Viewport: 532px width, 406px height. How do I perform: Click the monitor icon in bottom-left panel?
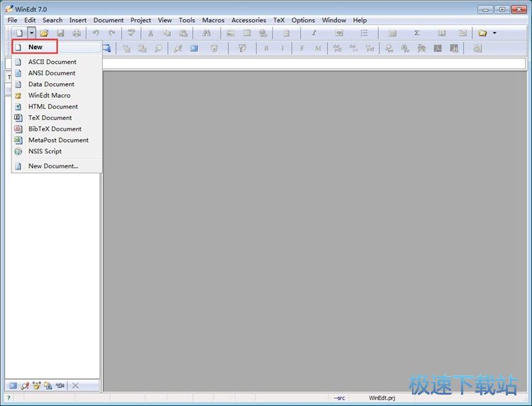13,385
